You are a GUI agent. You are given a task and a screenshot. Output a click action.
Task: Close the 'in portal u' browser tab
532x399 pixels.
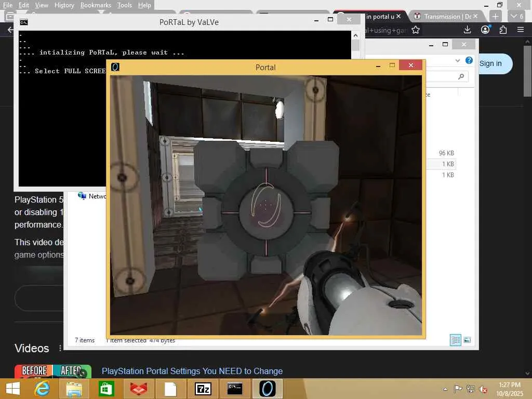pos(398,16)
